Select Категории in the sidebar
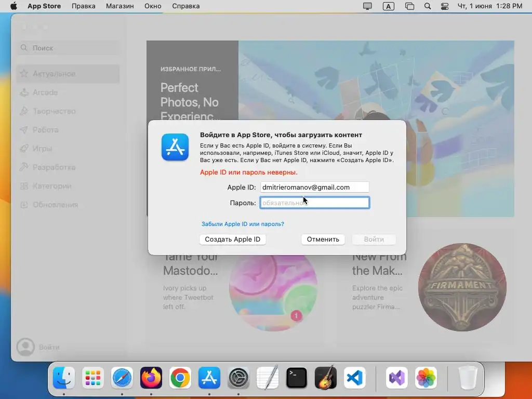Viewport: 532px width, 399px height. [x=68, y=186]
